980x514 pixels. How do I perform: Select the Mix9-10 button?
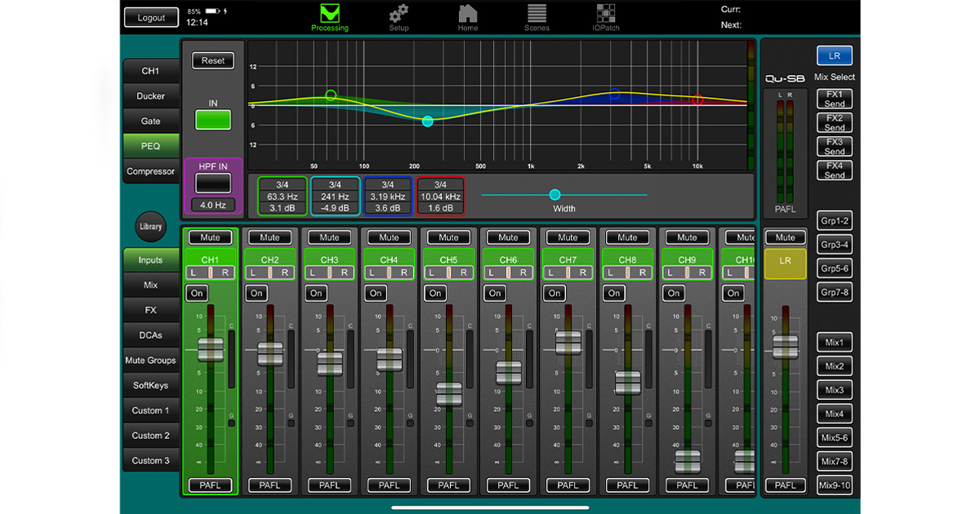coord(835,486)
